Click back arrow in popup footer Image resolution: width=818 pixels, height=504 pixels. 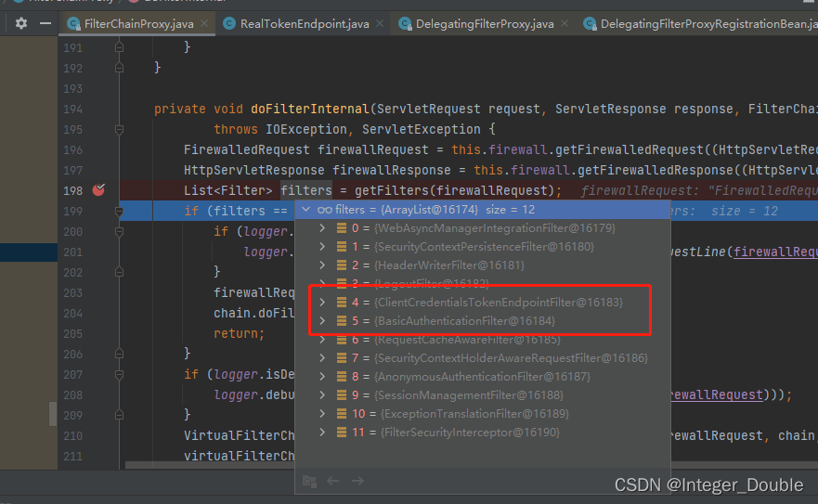tap(332, 481)
